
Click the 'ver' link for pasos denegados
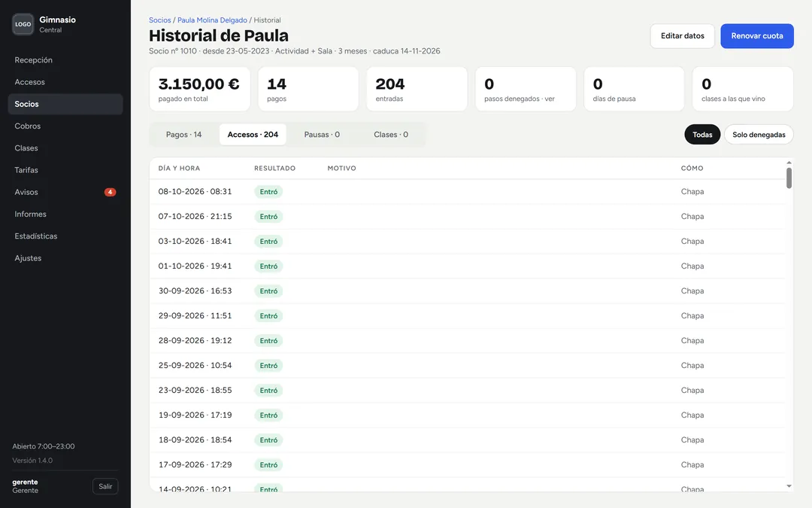[550, 99]
